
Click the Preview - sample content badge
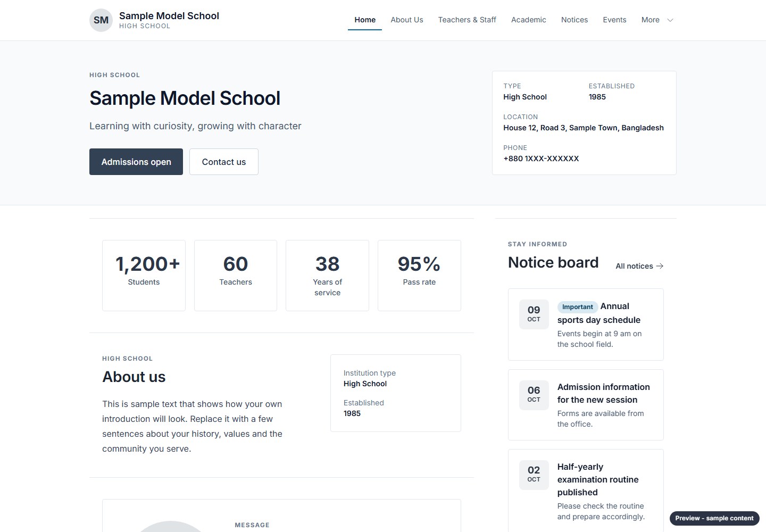click(x=714, y=518)
